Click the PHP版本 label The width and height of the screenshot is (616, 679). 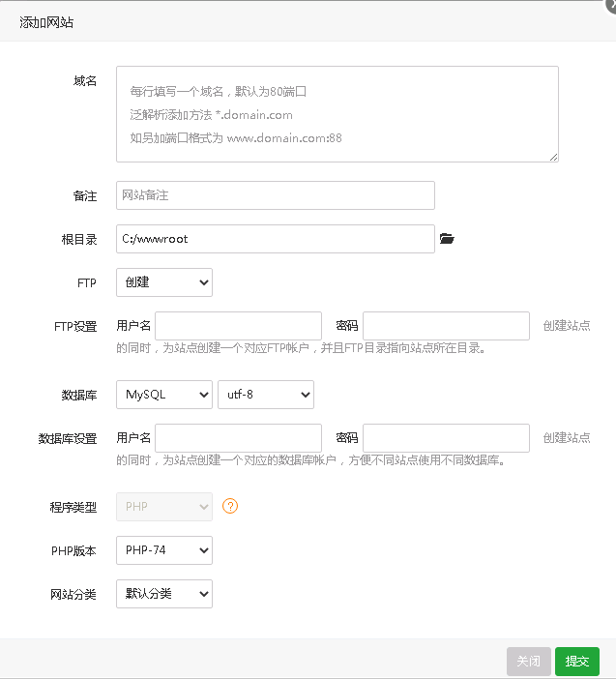click(x=73, y=550)
